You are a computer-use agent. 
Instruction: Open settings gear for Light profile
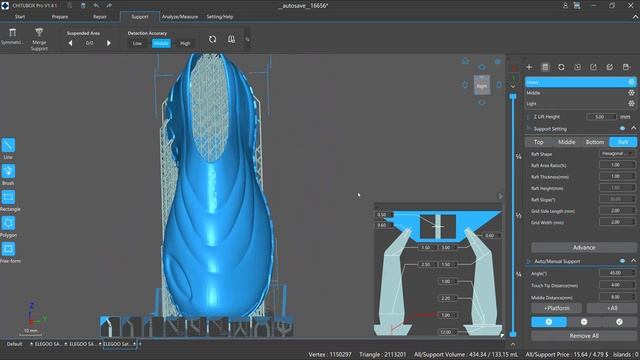[631, 104]
